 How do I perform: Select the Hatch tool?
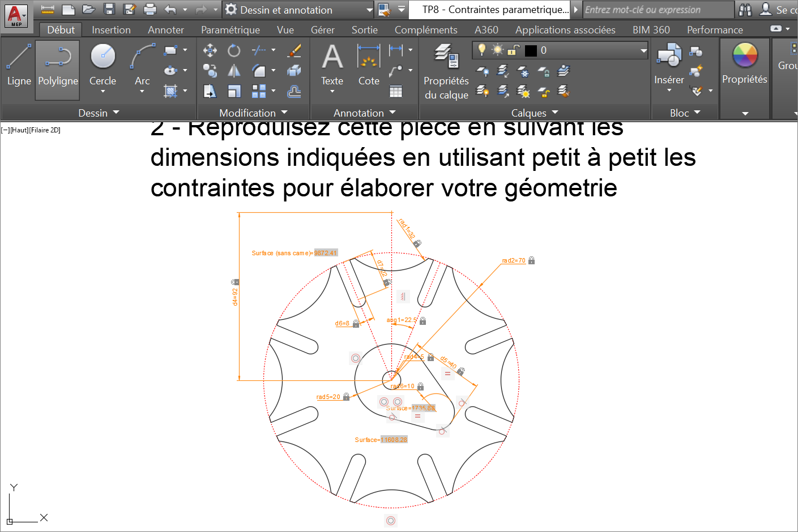[x=170, y=91]
